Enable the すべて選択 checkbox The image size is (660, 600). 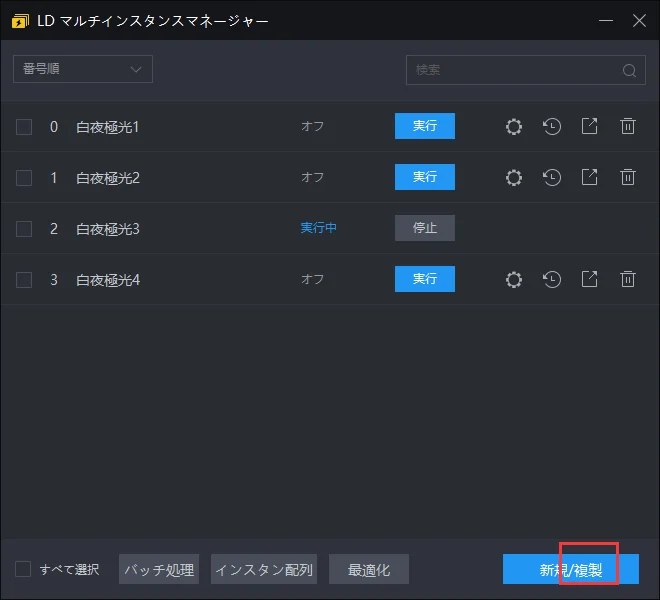click(23, 569)
